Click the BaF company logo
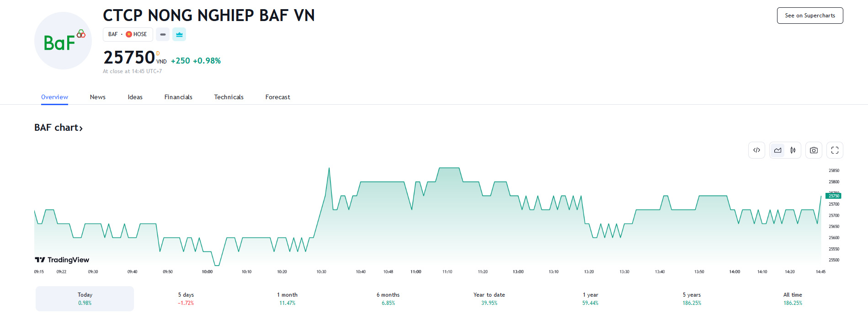Image resolution: width=868 pixels, height=325 pixels. 63,41
